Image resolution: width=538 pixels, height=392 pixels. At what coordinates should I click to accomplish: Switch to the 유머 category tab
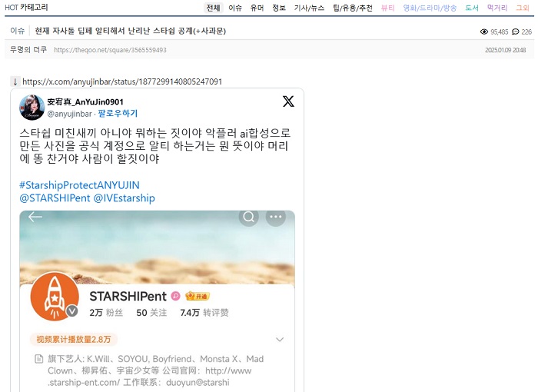(257, 8)
